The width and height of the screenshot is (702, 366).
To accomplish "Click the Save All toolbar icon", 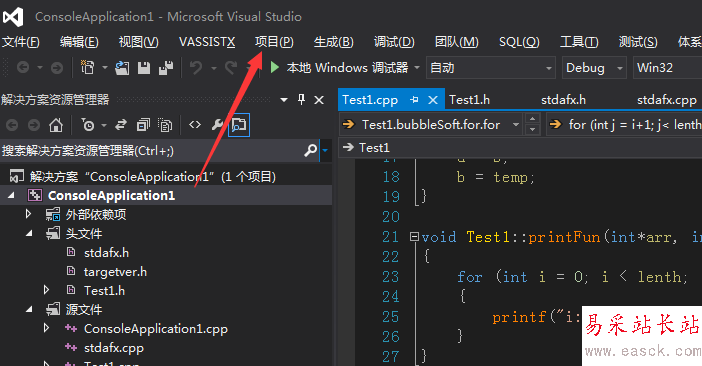I will coord(166,68).
